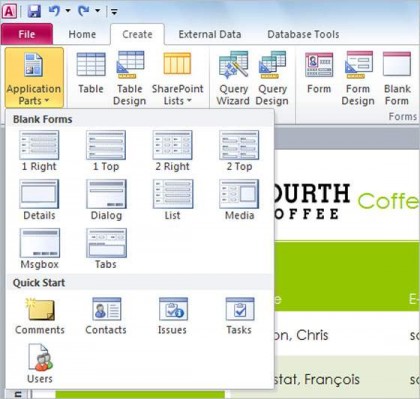Open Form Design view

[x=358, y=77]
